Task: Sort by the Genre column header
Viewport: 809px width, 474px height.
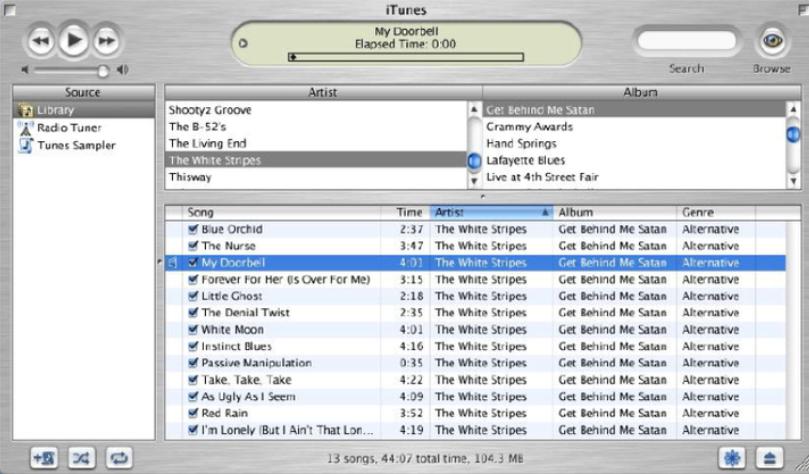Action: point(716,213)
